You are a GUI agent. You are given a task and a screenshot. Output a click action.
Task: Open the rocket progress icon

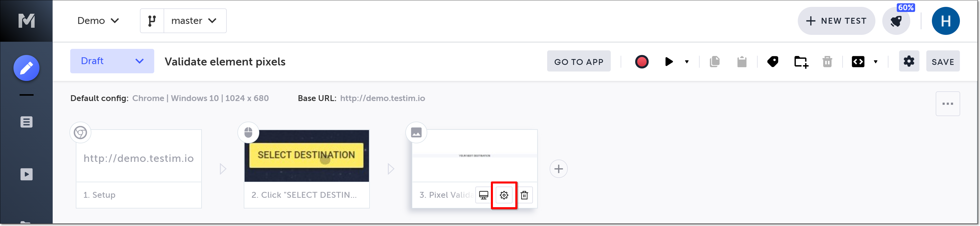pyautogui.click(x=896, y=21)
